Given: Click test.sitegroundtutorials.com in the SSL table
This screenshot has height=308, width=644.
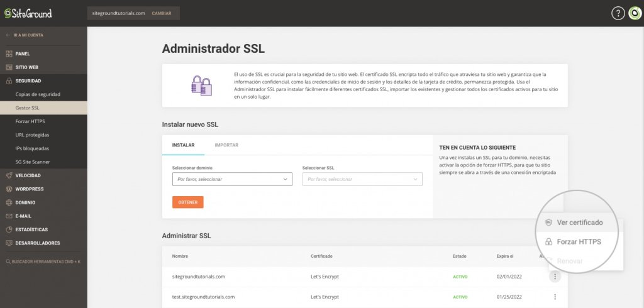Looking at the screenshot, I should pyautogui.click(x=203, y=297).
